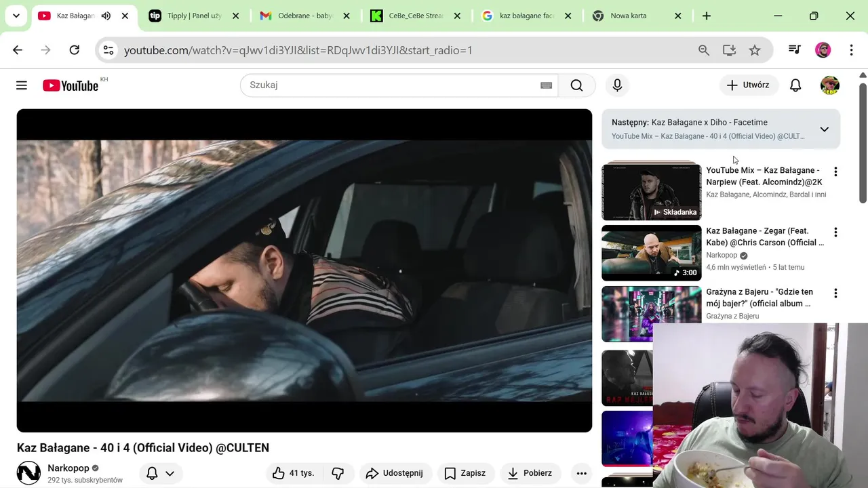Go forward in browser history

[x=45, y=50]
